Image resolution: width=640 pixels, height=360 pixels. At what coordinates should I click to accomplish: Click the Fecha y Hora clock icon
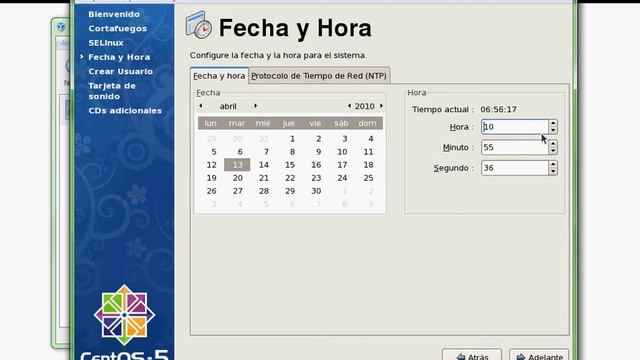199,25
